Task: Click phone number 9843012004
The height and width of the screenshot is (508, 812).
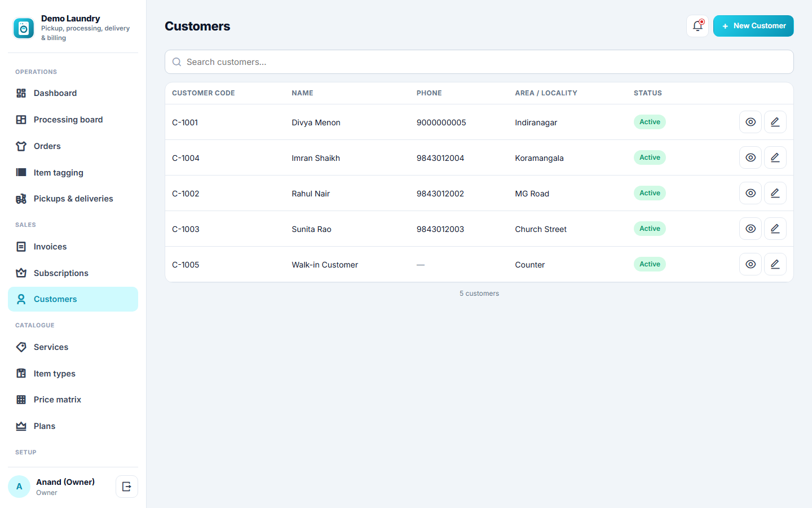Action: coord(440,158)
